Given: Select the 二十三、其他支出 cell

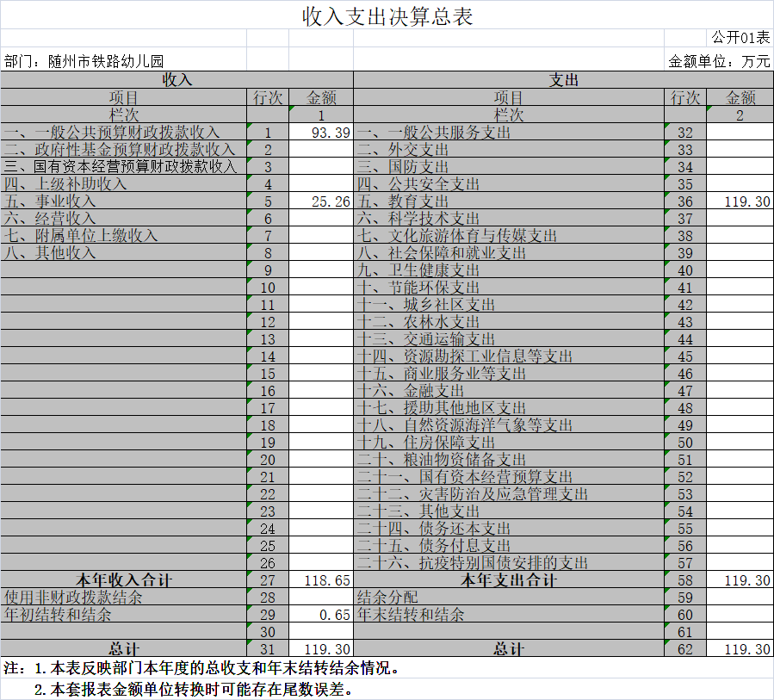Looking at the screenshot, I should tap(509, 511).
